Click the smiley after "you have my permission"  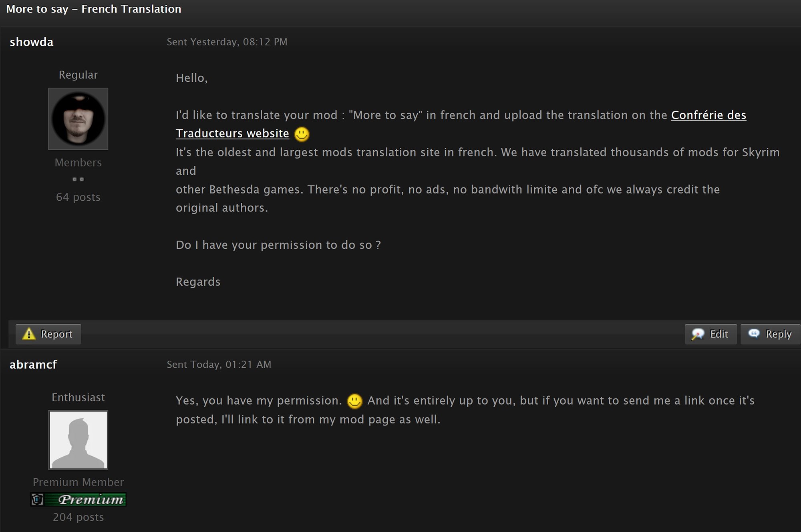[354, 401]
